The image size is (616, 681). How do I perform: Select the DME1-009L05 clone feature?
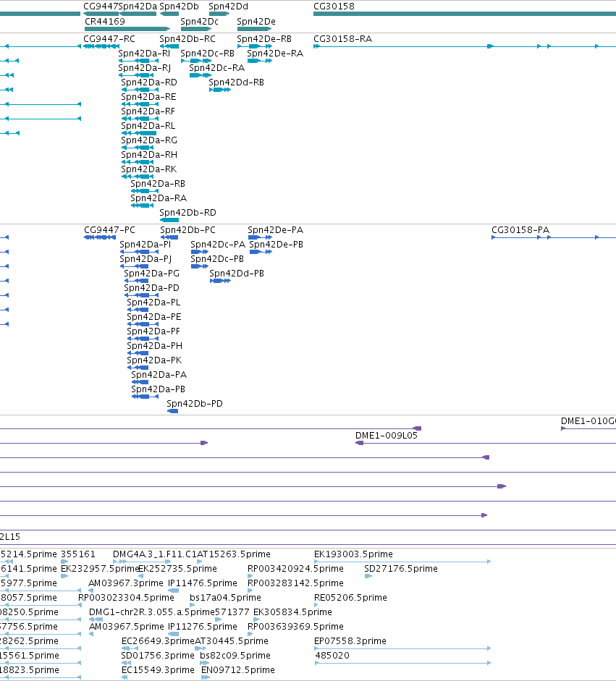point(387,435)
